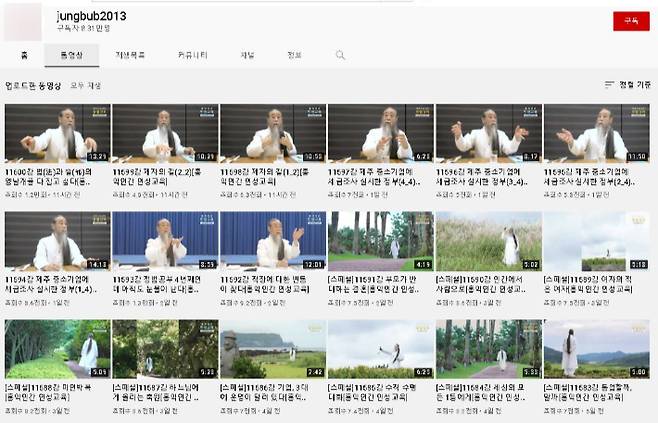The height and width of the screenshot is (423, 658).
Task: Select the 동영상 tab
Action: [x=72, y=55]
